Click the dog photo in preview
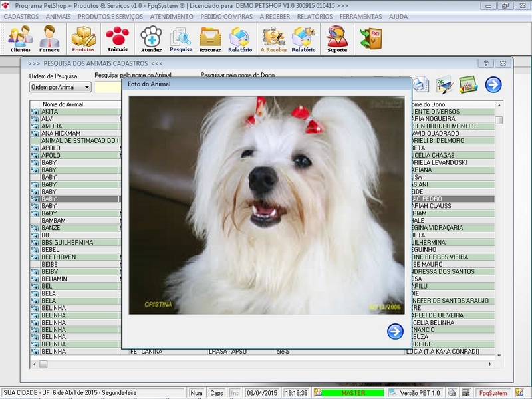 pos(266,205)
